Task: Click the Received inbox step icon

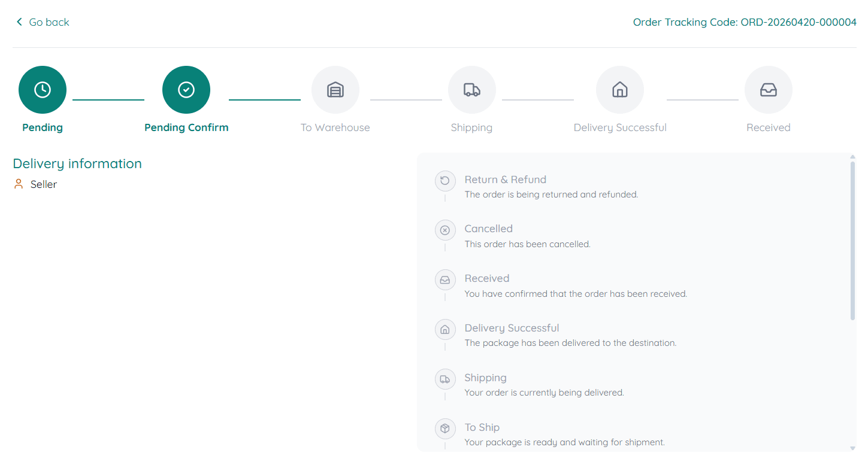Action: pyautogui.click(x=769, y=90)
